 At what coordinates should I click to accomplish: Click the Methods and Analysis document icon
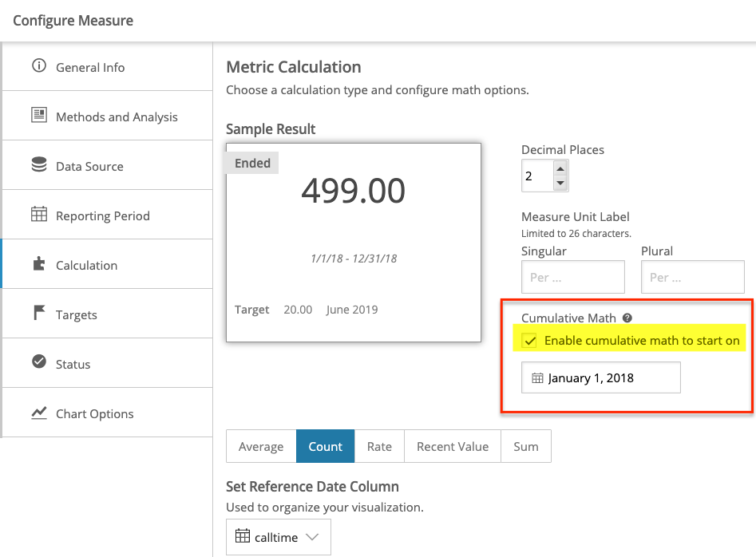click(39, 115)
